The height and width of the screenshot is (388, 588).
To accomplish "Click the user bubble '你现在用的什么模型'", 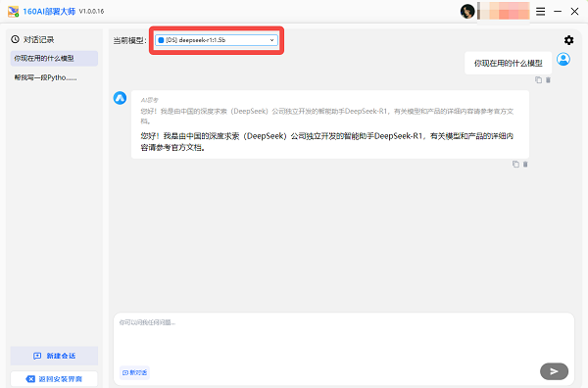I will click(x=508, y=64).
